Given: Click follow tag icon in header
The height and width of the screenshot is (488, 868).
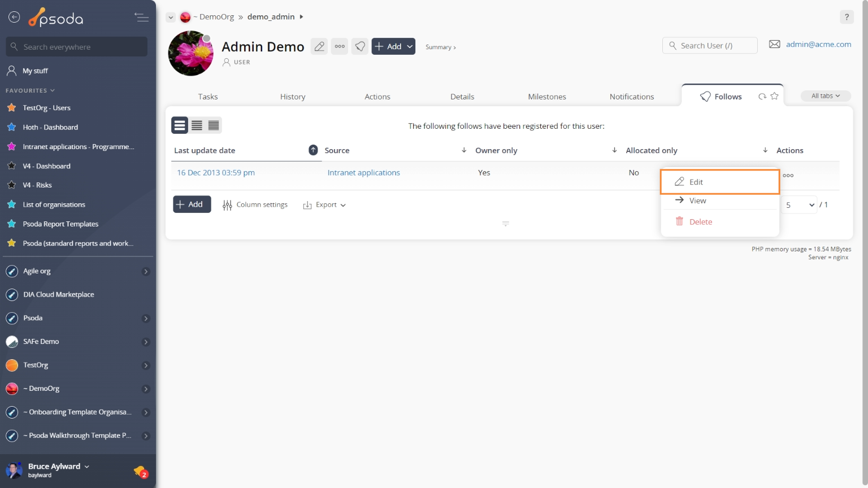Looking at the screenshot, I should coord(360,46).
